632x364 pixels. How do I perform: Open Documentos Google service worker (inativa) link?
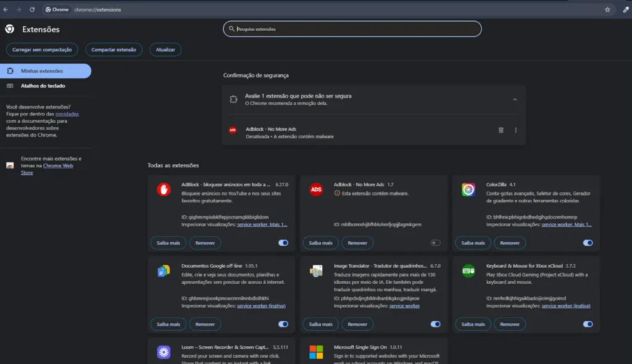tap(261, 306)
